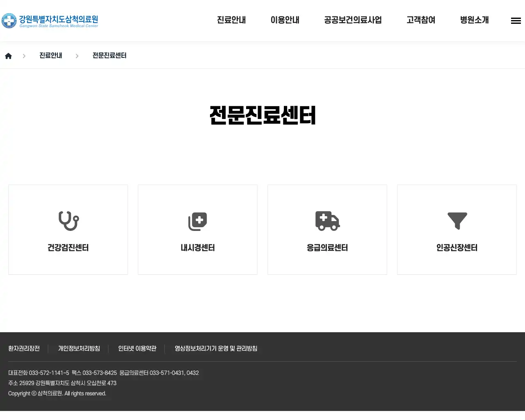Click the funnel filter icon for 인공신장센터

[x=457, y=221]
